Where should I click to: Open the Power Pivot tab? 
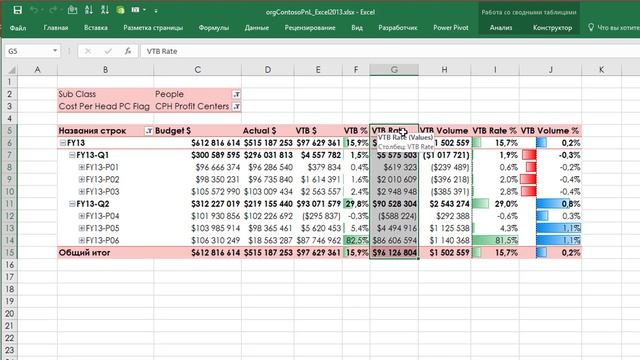[451, 28]
